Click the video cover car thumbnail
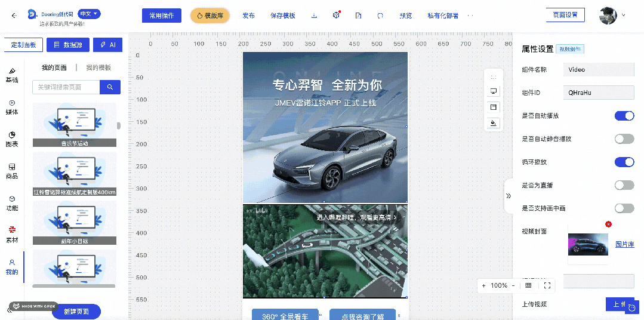The width and height of the screenshot is (644, 320). coord(588,244)
